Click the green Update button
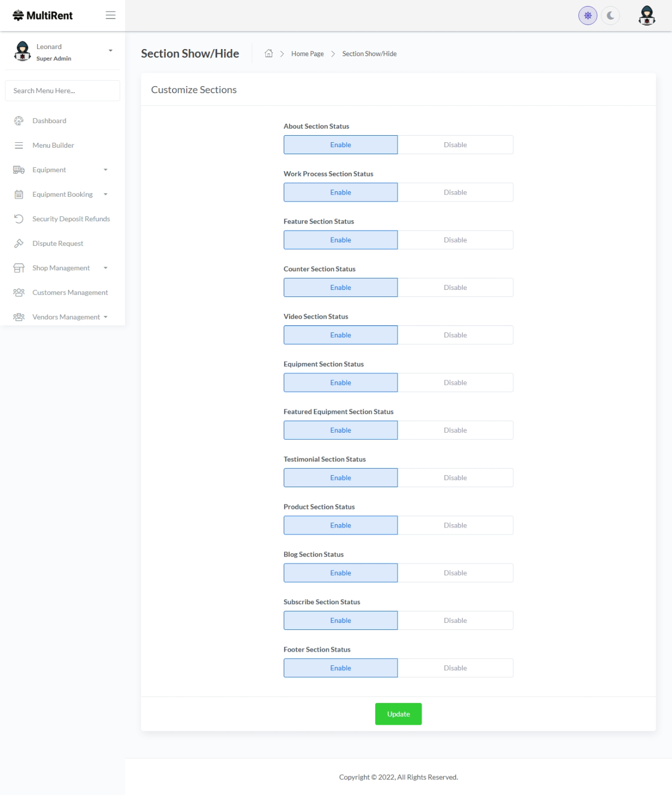This screenshot has height=795, width=672. coord(398,714)
